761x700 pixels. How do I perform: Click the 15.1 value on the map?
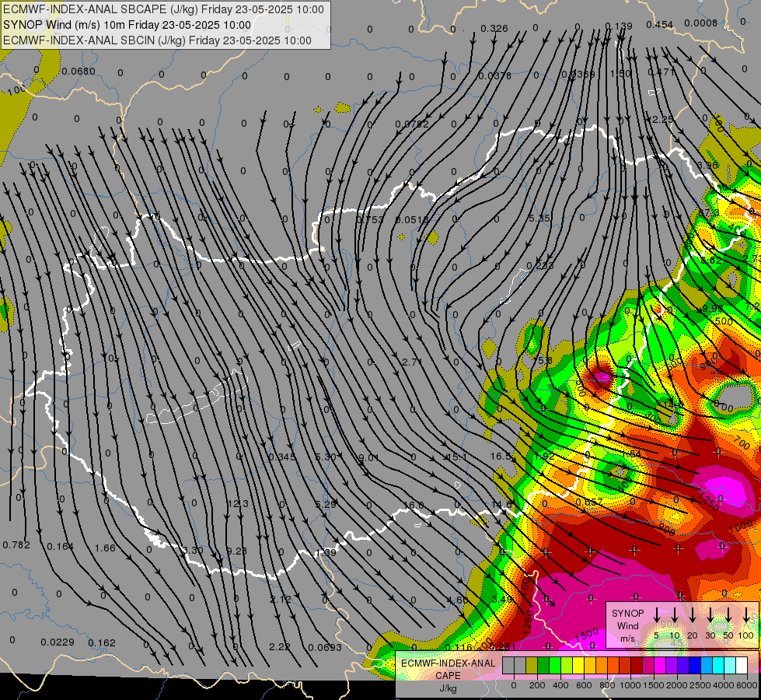457,457
